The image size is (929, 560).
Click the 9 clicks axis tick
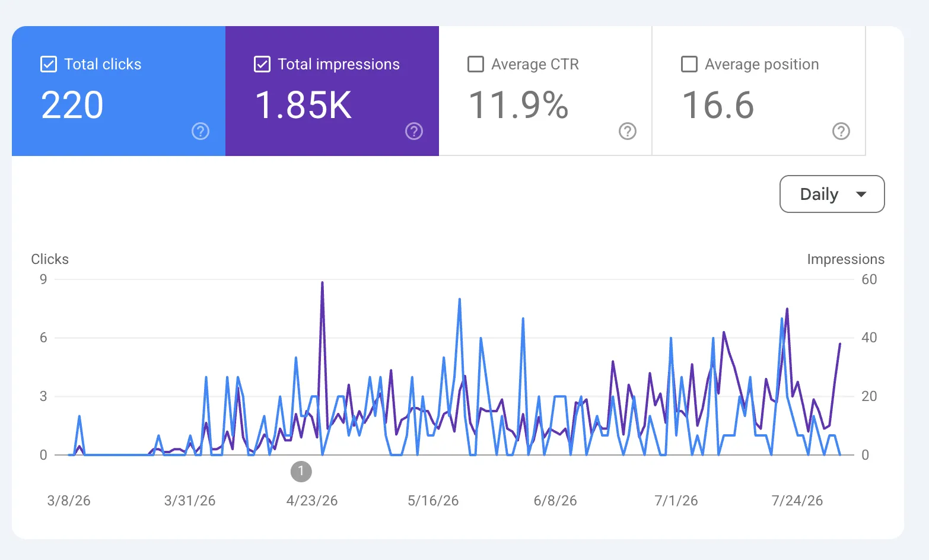click(43, 279)
